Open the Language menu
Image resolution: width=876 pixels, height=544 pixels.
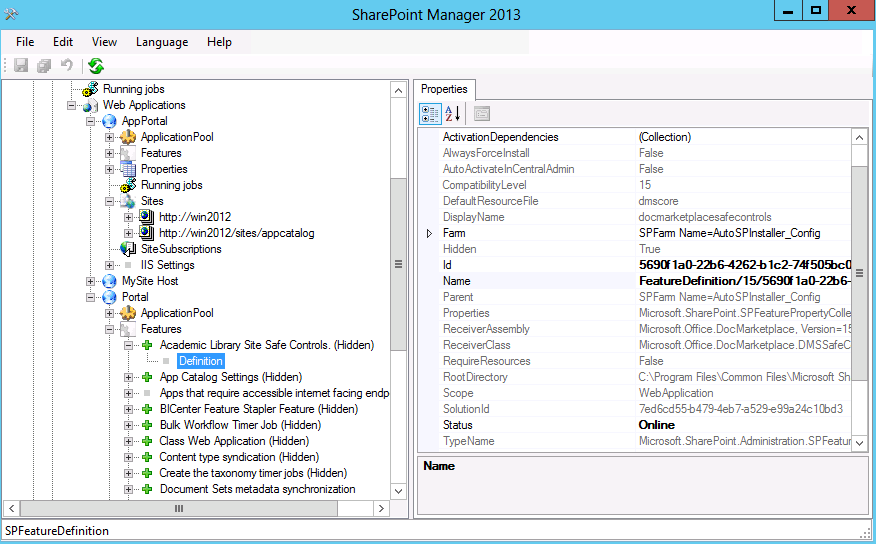point(162,42)
